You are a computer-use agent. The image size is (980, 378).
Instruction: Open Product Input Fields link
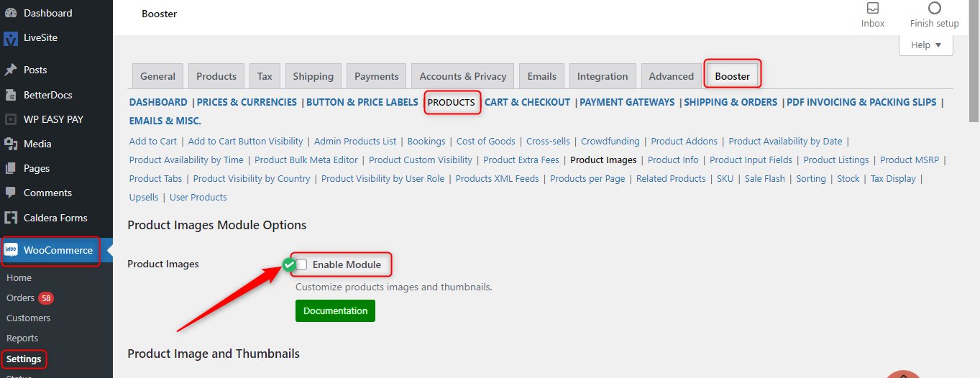pos(751,160)
